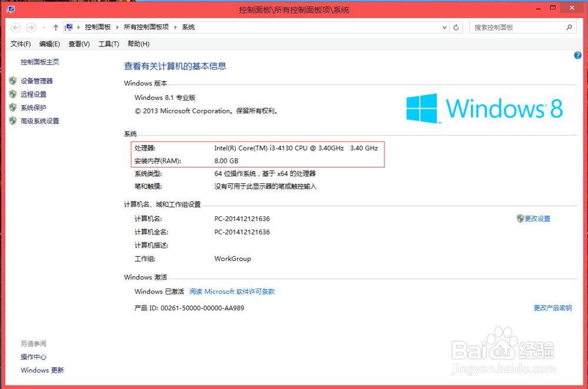Screen dimensions: 588x389
Task: Go up one level with Up arrow
Action: [x=55, y=28]
